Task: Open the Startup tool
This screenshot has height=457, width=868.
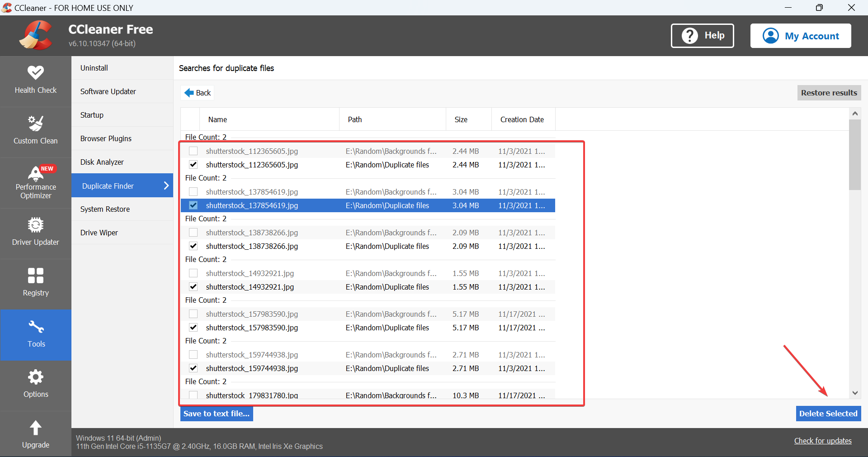Action: [122, 115]
